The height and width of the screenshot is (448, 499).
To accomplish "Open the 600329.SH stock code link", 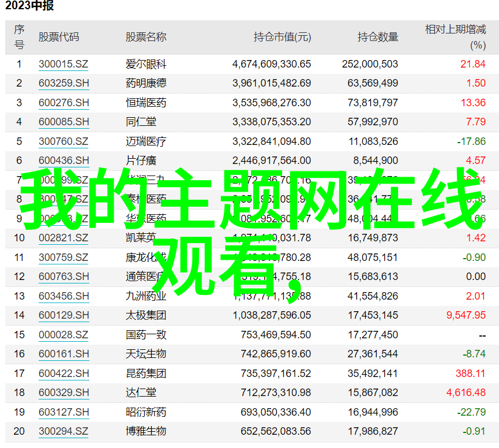I will pyautogui.click(x=63, y=392).
